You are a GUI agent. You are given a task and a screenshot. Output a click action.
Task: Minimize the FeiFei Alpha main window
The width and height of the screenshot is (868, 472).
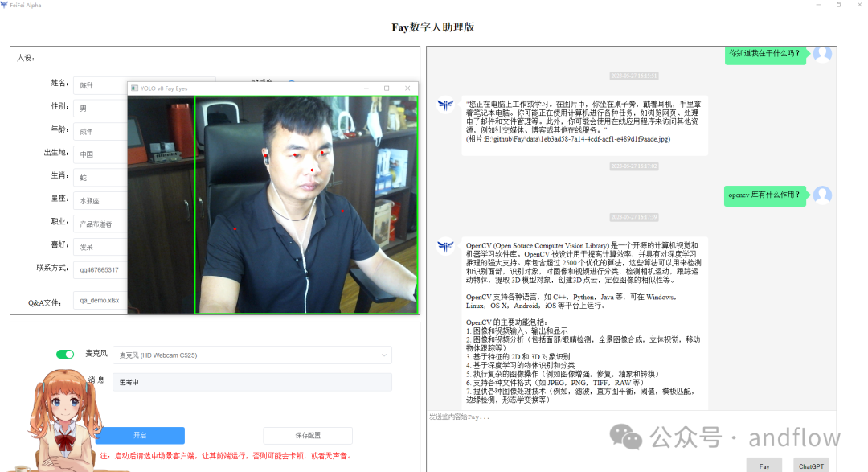click(x=818, y=5)
